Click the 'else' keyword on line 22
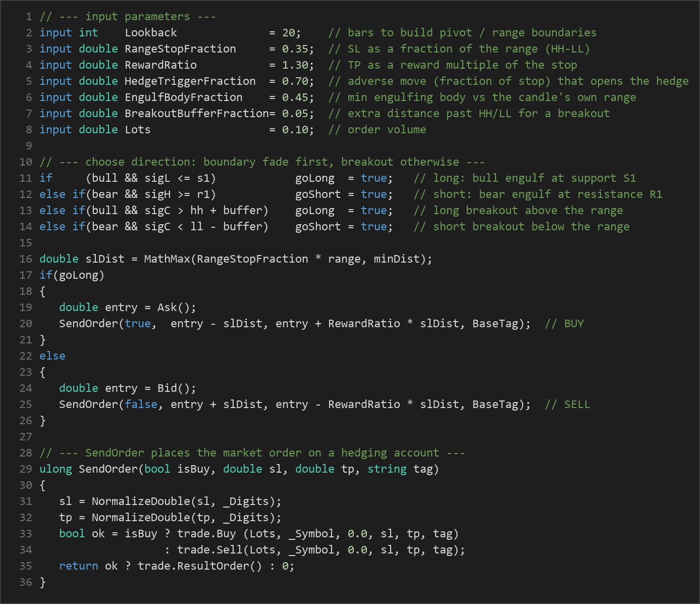This screenshot has width=700, height=604. 52,356
